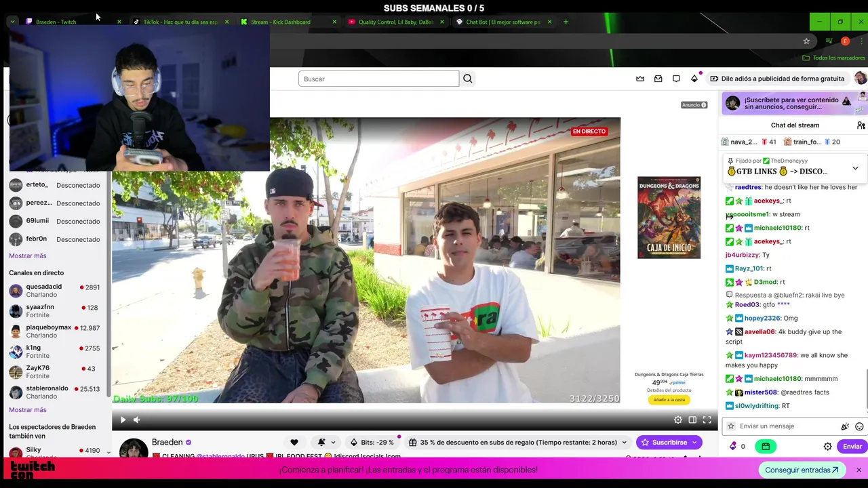Open the green channel points rewards button
This screenshot has height=488, width=868.
click(766, 447)
